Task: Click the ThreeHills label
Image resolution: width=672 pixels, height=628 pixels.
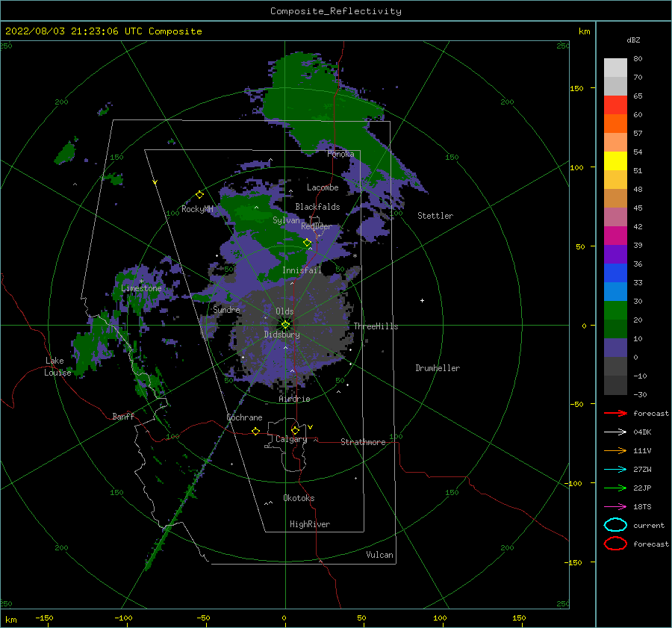Action: point(376,326)
